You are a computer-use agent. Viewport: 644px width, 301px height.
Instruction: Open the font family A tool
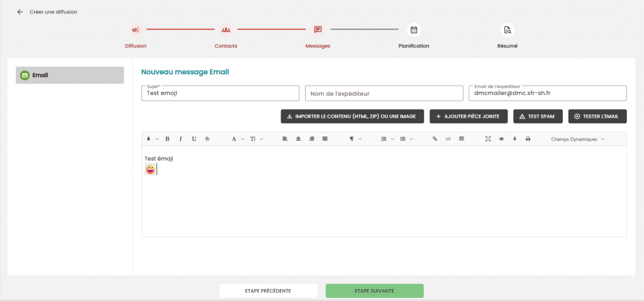pos(234,139)
